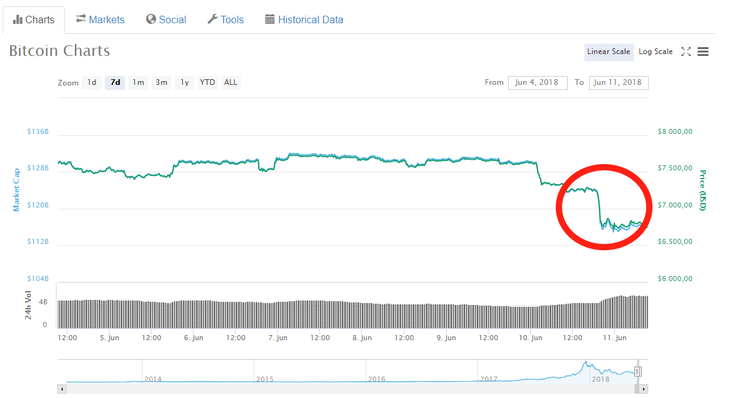
Task: Click the calendar icon beside Historical Data
Action: [x=269, y=19]
